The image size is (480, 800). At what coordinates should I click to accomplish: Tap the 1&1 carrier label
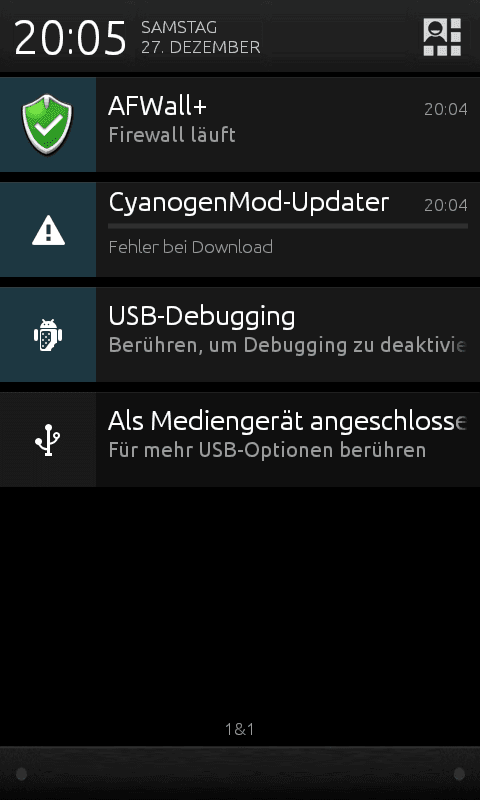(240, 729)
